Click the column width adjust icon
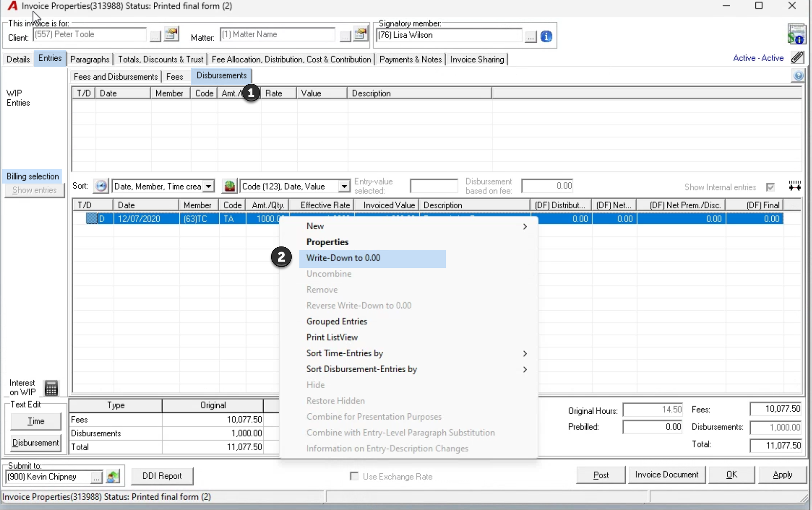Image resolution: width=812 pixels, height=510 pixels. (795, 186)
